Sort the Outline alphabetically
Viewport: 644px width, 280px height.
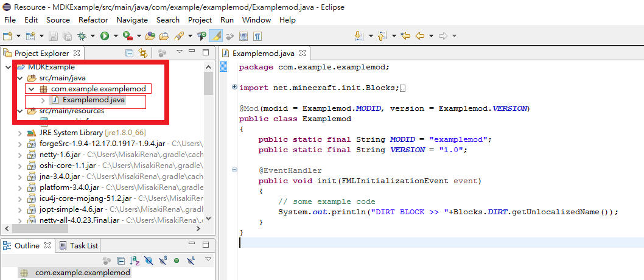point(135,260)
